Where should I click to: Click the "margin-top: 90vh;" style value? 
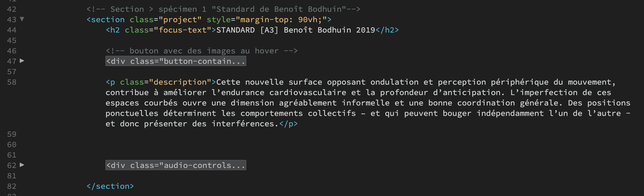pos(281,20)
